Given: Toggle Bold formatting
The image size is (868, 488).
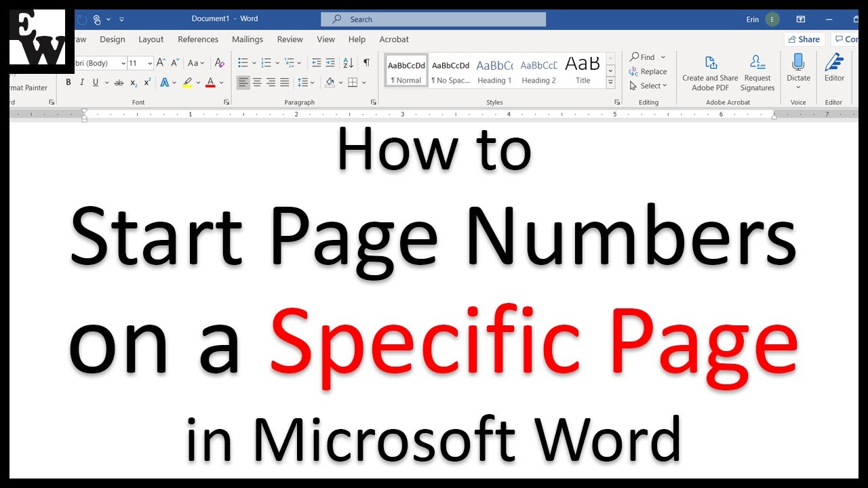Looking at the screenshot, I should coord(68,83).
